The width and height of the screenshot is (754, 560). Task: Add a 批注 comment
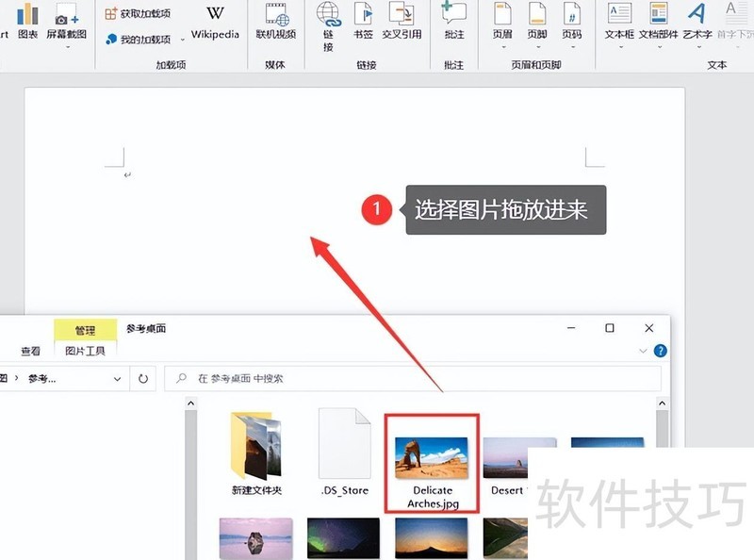(x=454, y=22)
